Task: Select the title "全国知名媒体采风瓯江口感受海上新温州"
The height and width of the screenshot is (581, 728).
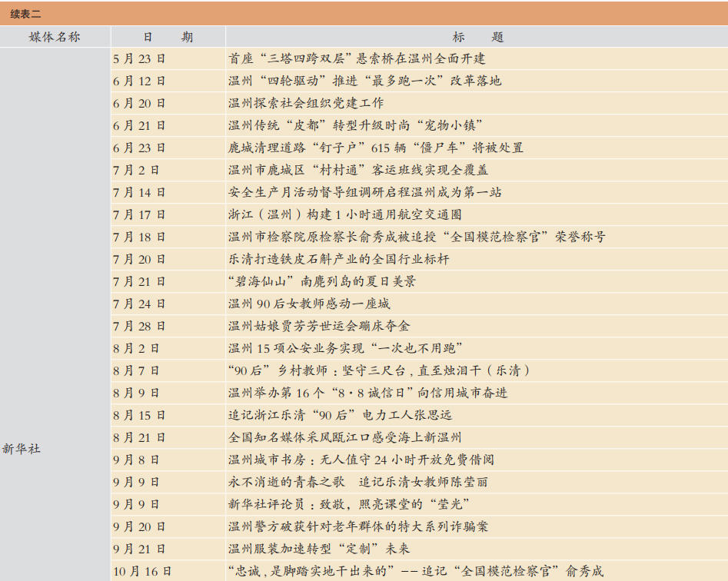Action: point(345,437)
